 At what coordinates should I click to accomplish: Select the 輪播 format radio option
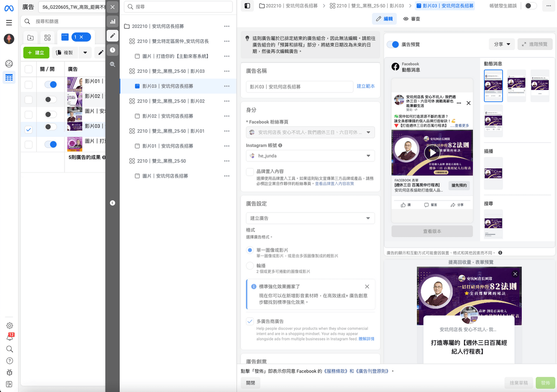(x=250, y=266)
